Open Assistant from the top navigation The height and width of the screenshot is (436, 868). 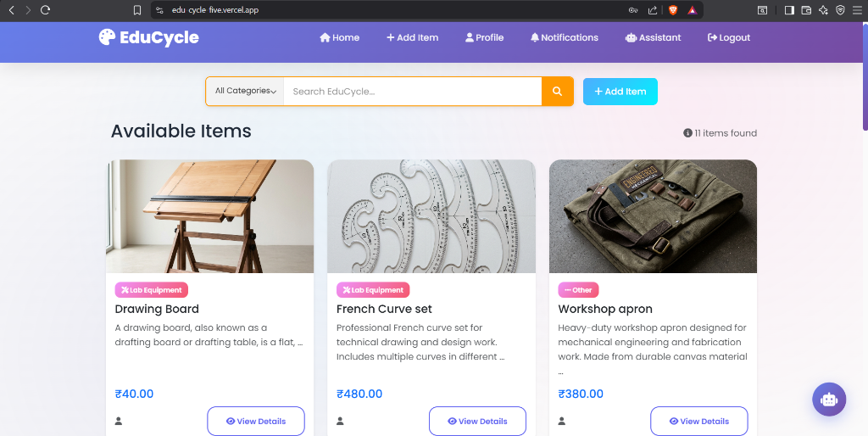[654, 37]
